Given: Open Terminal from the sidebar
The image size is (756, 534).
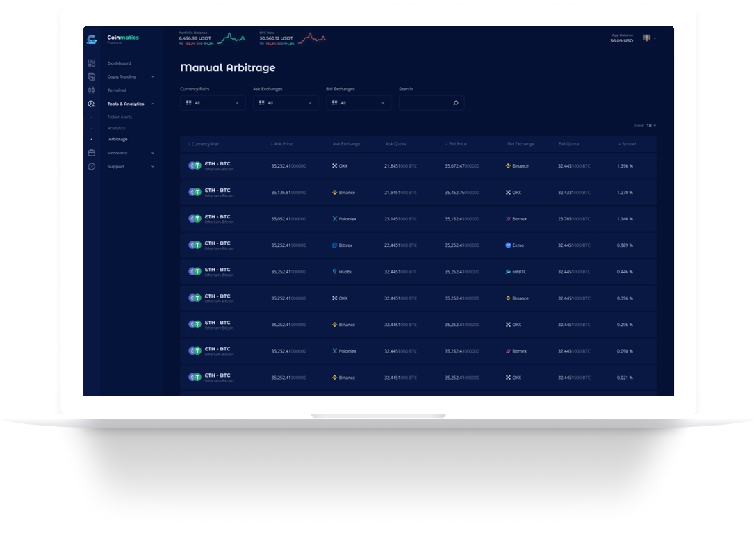Looking at the screenshot, I should coord(117,90).
